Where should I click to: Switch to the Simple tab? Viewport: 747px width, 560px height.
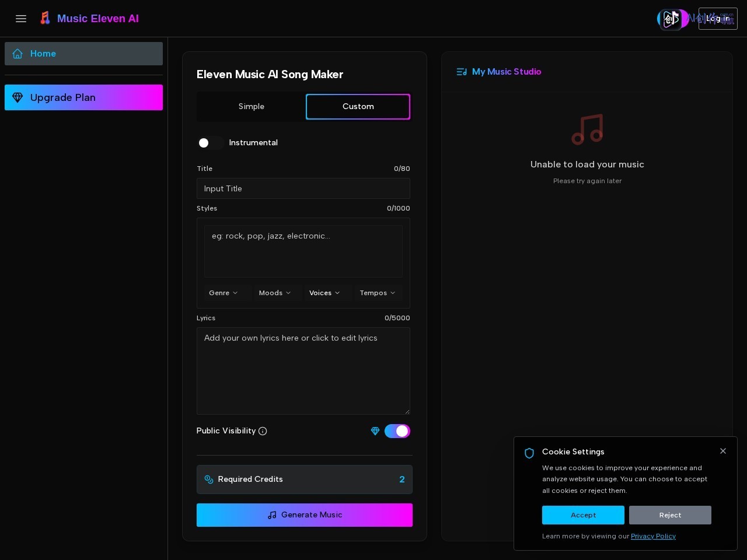click(x=251, y=107)
